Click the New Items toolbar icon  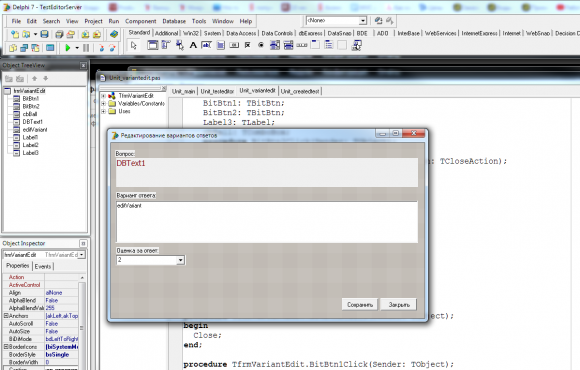[x=15, y=34]
